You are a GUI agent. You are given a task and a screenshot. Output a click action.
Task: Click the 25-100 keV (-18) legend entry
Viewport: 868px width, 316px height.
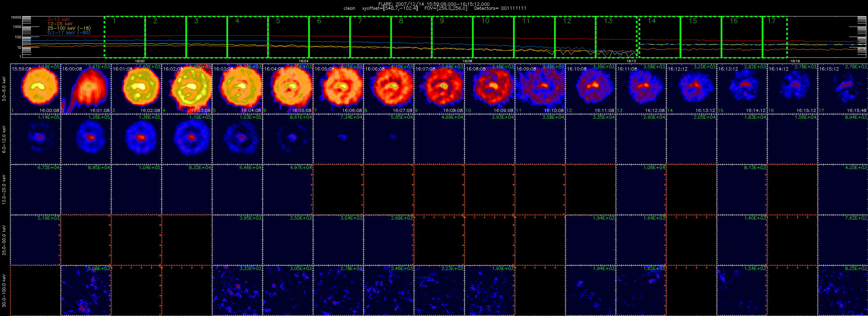(69, 28)
